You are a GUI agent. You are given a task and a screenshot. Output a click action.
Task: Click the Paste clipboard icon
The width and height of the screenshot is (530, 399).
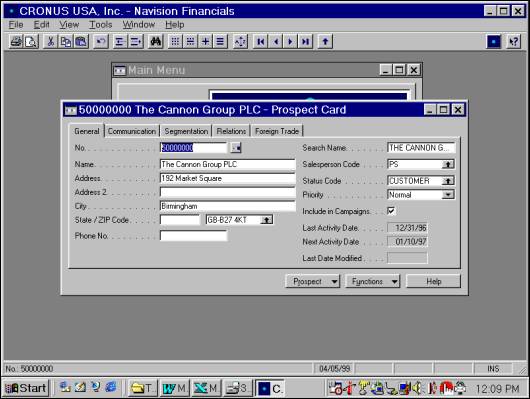click(x=81, y=42)
